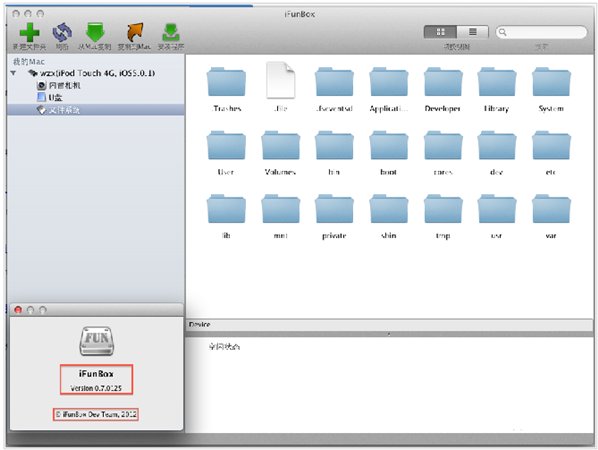Click the splitter handle below Device header

tap(389, 334)
